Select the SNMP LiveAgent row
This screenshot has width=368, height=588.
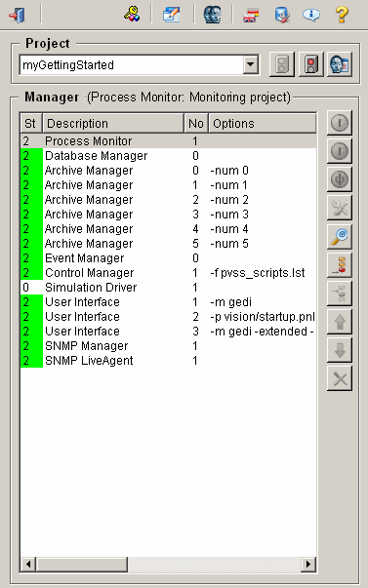[x=168, y=361]
